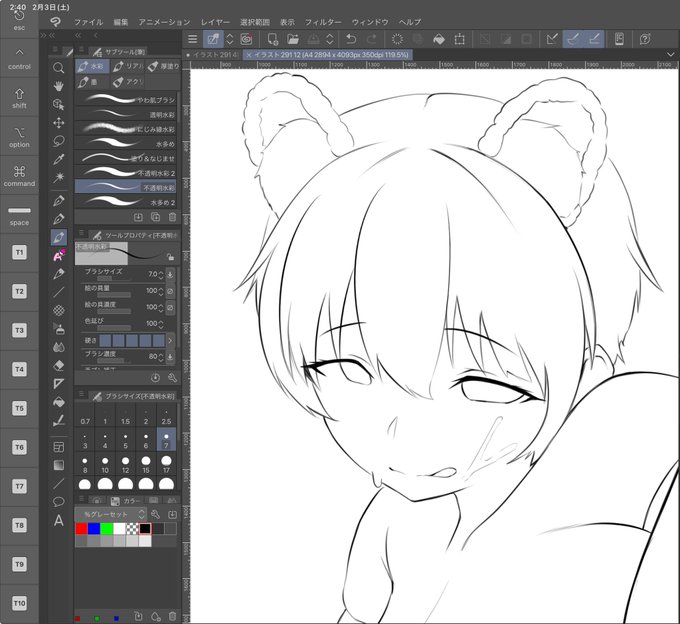The image size is (680, 624).
Task: Expand the 硬さ hardness options arrow
Action: point(170,340)
